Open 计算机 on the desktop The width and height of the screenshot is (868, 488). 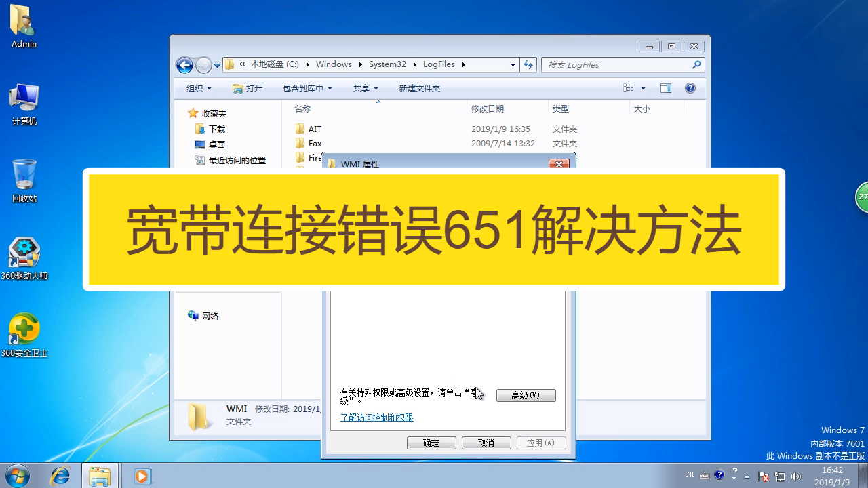(x=24, y=95)
